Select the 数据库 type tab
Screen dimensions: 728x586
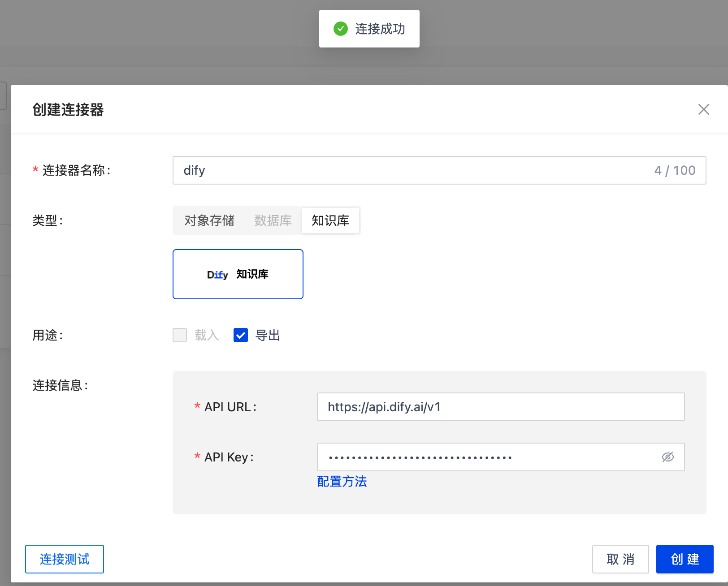(273, 220)
